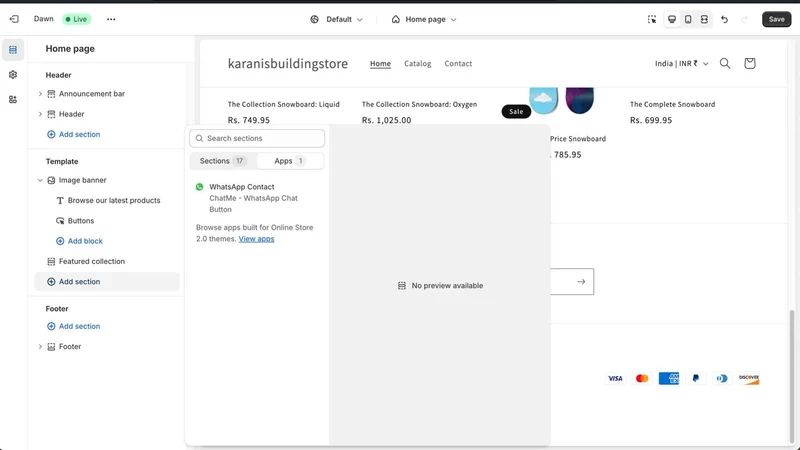Switch to fullscreen preview icon
This screenshot has height=450, width=800.
[704, 19]
